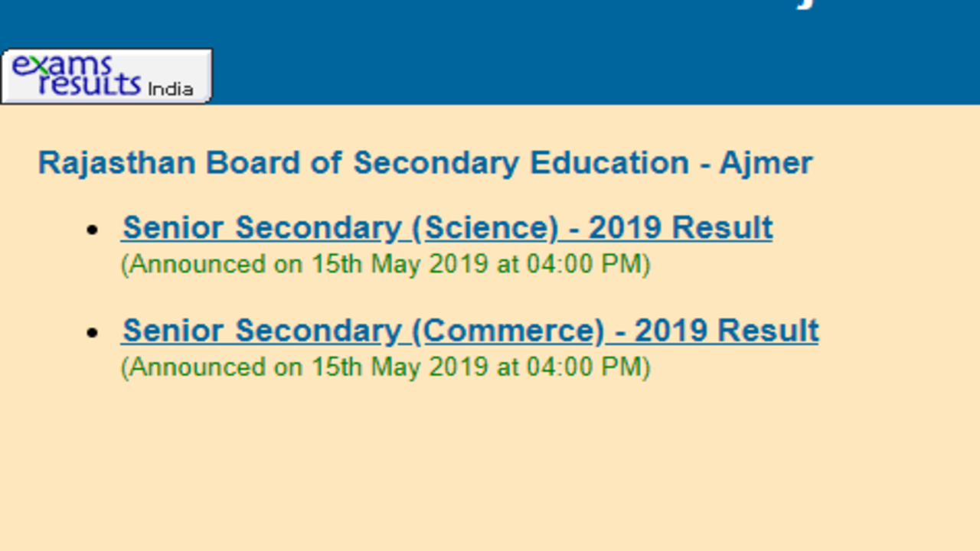Click the bullet before the Commerce result
Viewport: 980px width, 551px height.
click(x=93, y=332)
